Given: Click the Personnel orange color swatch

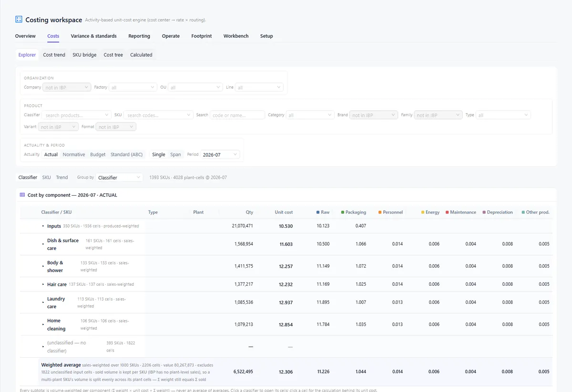Looking at the screenshot, I should point(380,212).
